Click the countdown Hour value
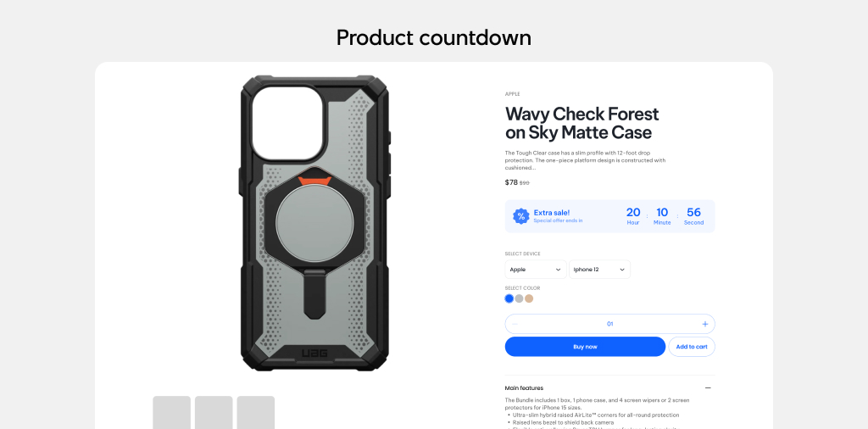The image size is (868, 429). point(632,213)
